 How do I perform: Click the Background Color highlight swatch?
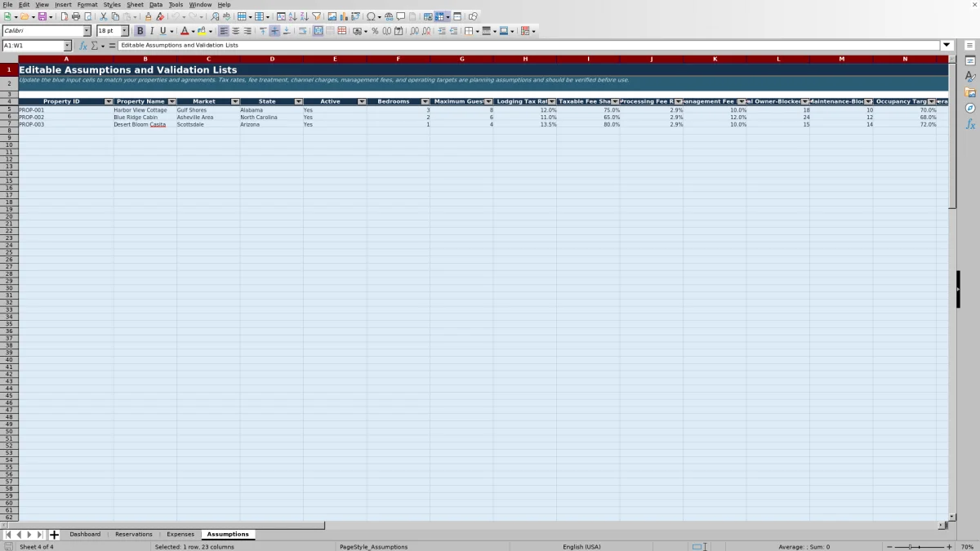(x=201, y=31)
